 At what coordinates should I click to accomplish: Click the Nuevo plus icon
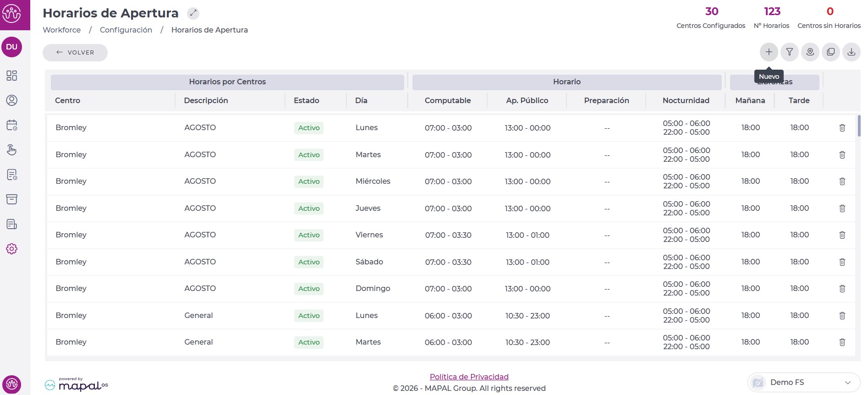769,52
